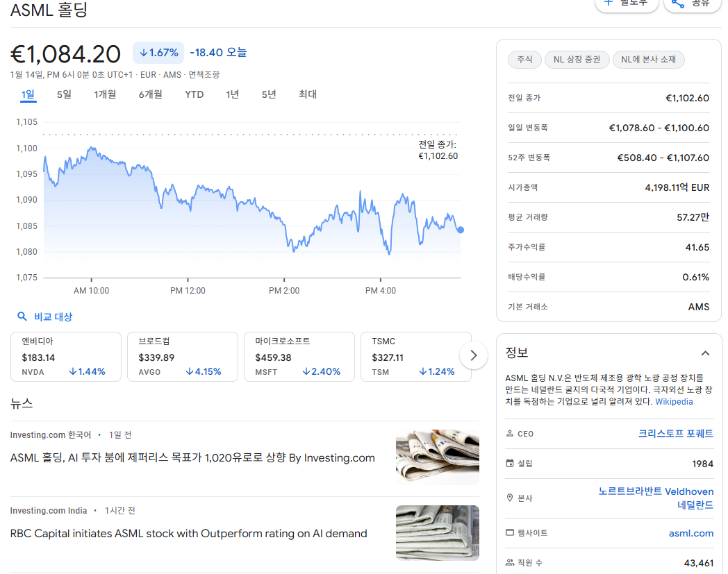
Task: Open the CEO link 크리스토프 포케트
Action: [675, 433]
